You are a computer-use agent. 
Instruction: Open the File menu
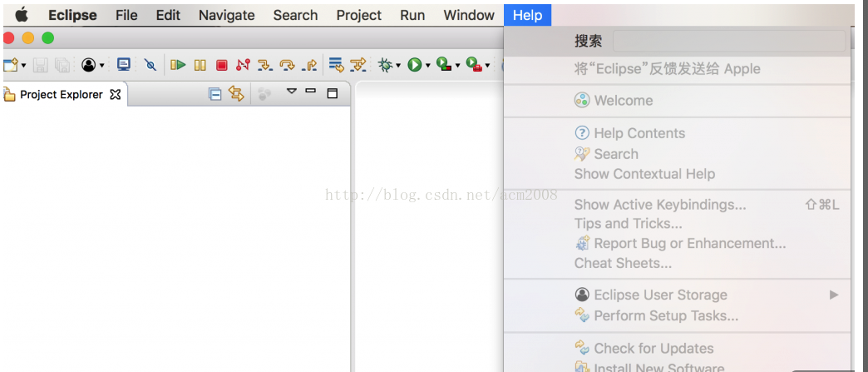pyautogui.click(x=126, y=16)
